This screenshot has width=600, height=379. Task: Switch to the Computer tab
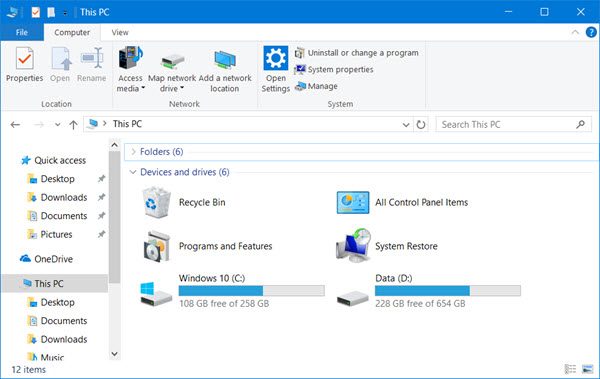pyautogui.click(x=72, y=33)
